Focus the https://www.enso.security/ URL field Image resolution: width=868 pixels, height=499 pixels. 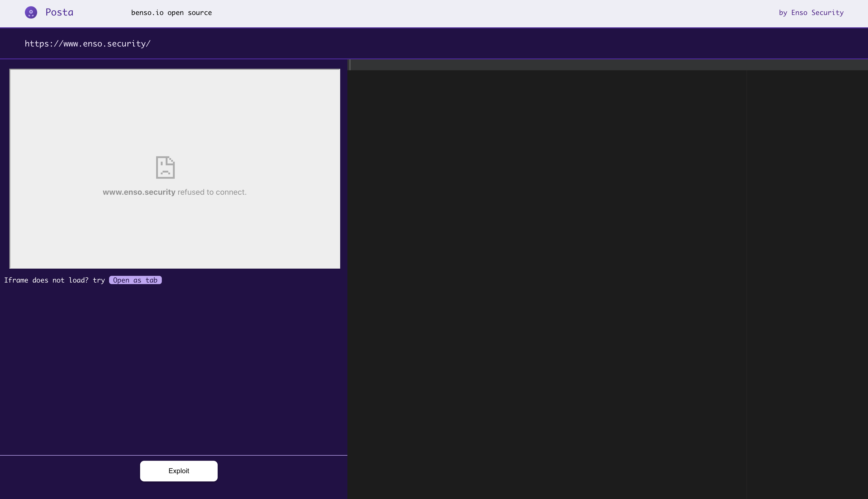click(x=87, y=44)
